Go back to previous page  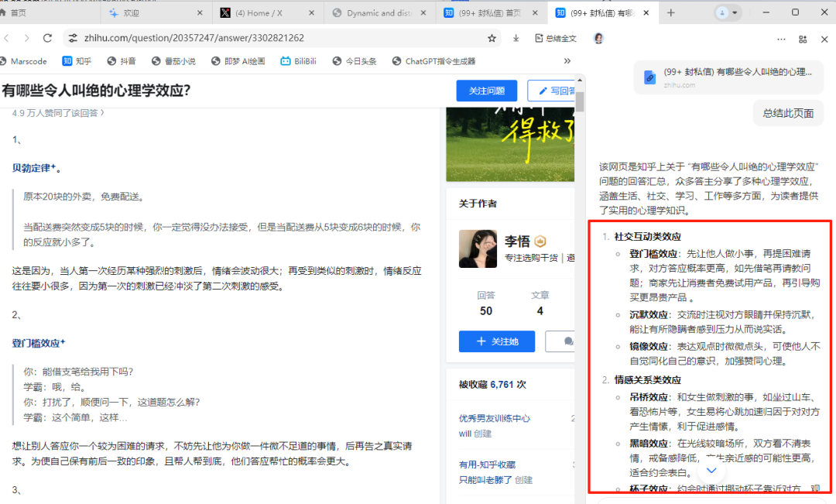tap(6, 38)
